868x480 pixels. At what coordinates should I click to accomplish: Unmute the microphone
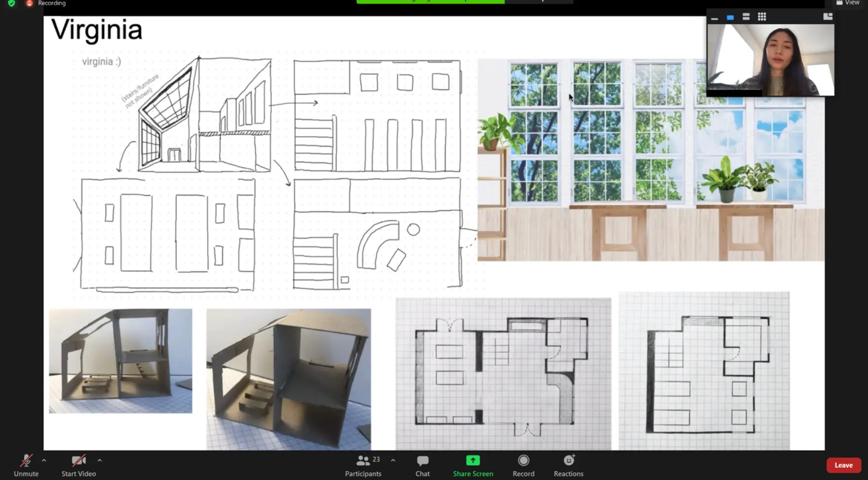pos(26,466)
